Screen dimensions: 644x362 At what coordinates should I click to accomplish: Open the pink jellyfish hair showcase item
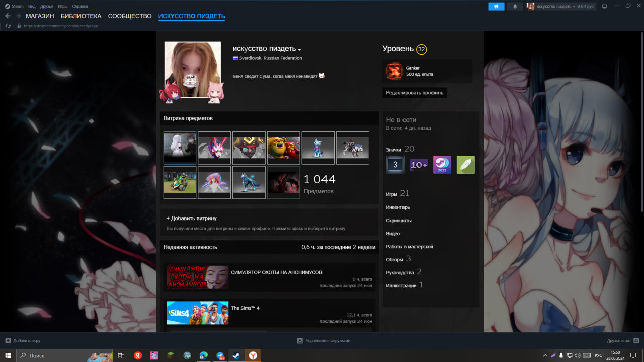[x=214, y=182]
